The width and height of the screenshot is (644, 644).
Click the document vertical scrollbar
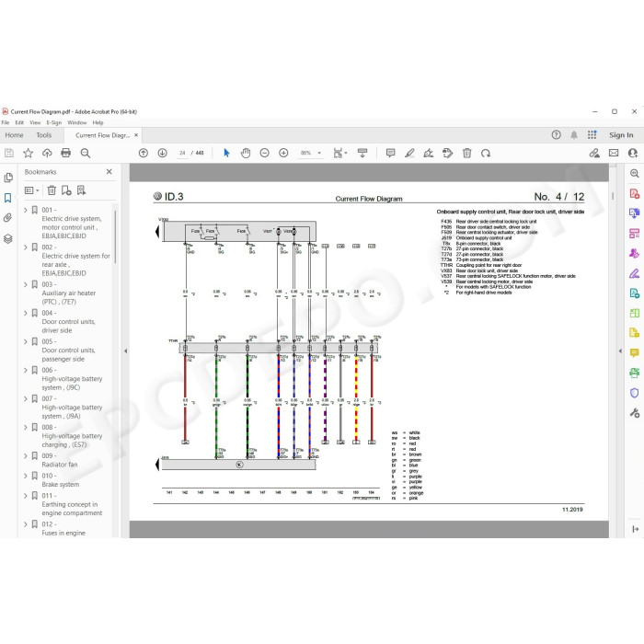[613, 196]
